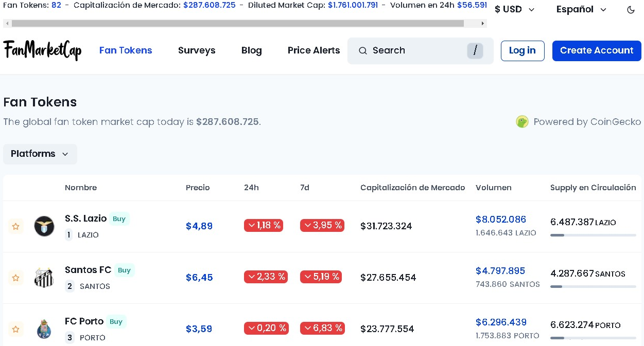Click the right arrow of the ticker scrollbar

pyautogui.click(x=483, y=24)
